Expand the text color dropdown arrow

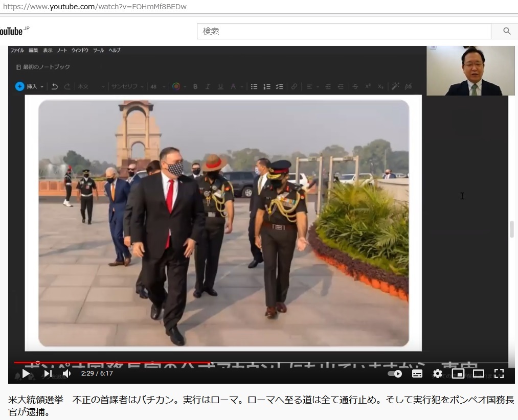point(185,86)
